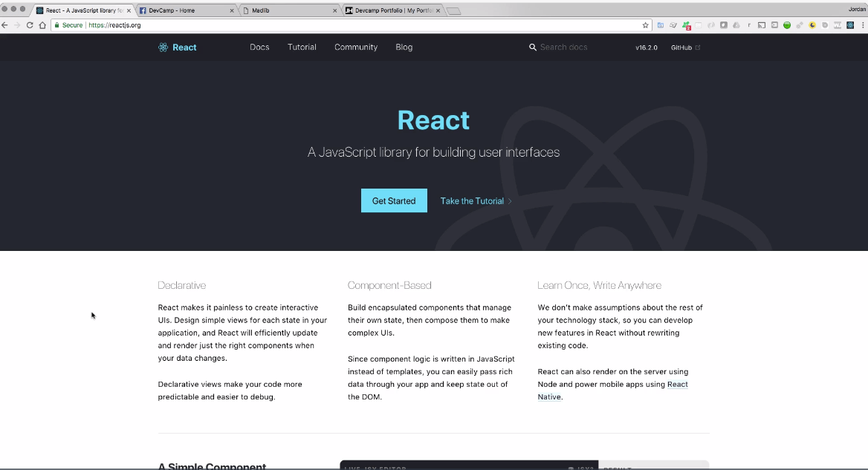Screen dimensions: 868x470
Task: Click the large React hero title
Action: tap(433, 120)
